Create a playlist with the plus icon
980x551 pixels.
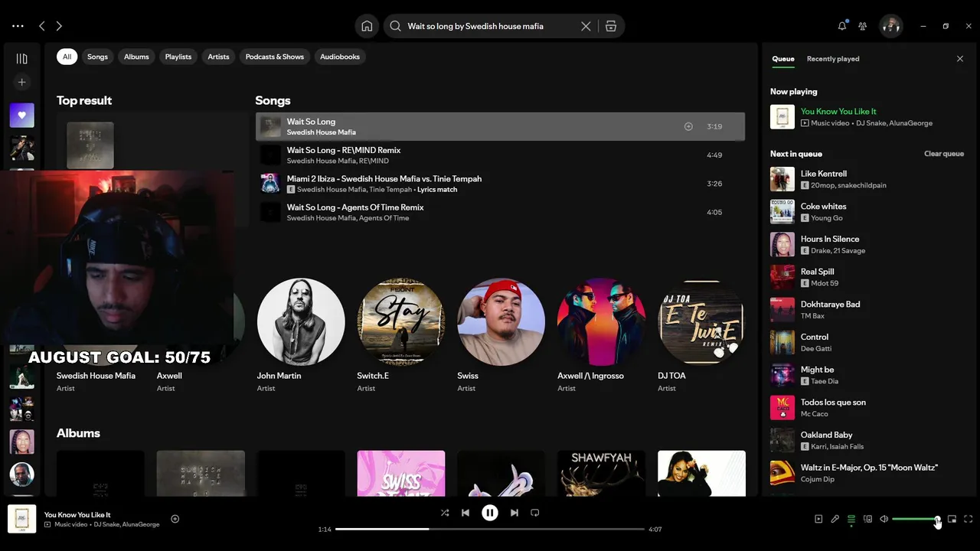pyautogui.click(x=21, y=82)
